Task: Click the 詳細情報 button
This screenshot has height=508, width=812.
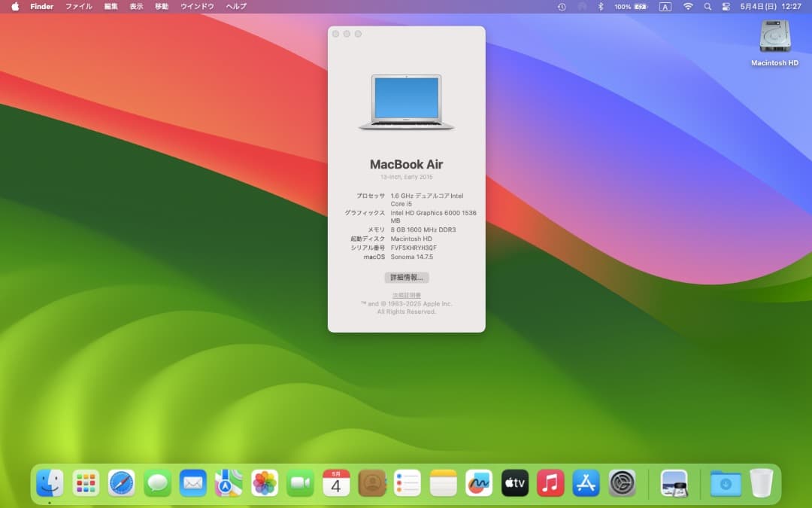Action: click(x=407, y=277)
